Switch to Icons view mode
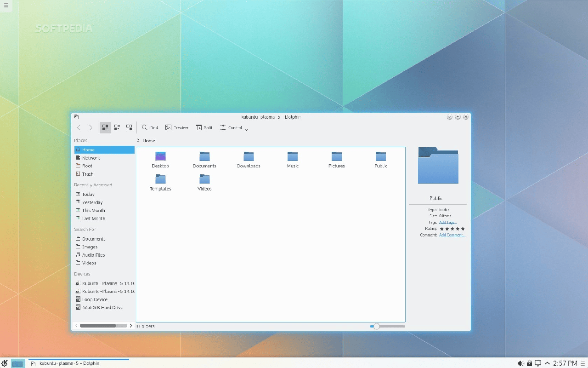This screenshot has width=588, height=368. [105, 127]
